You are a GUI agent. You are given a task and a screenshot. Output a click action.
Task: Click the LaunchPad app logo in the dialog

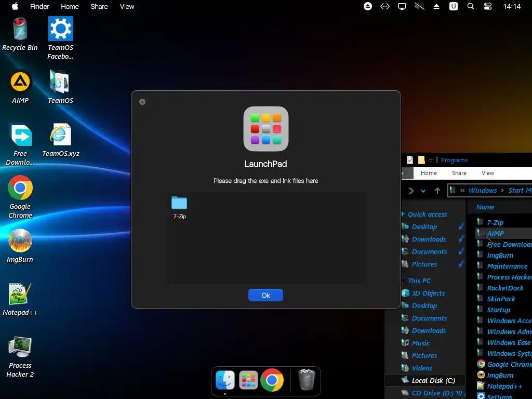click(266, 129)
